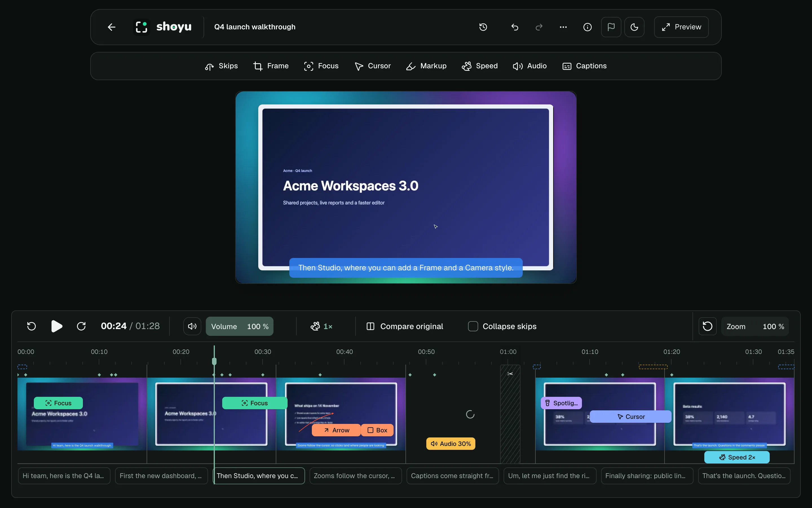Open the Skips tool

click(221, 66)
